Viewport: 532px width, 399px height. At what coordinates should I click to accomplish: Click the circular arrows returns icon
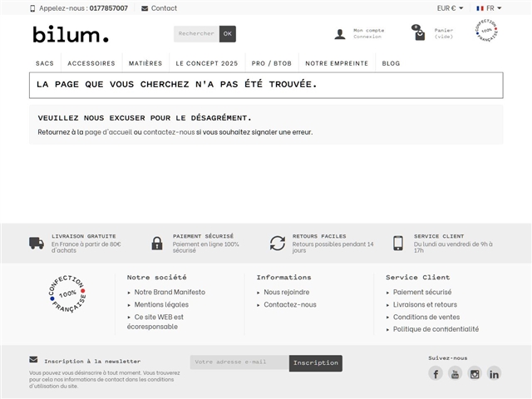click(278, 244)
